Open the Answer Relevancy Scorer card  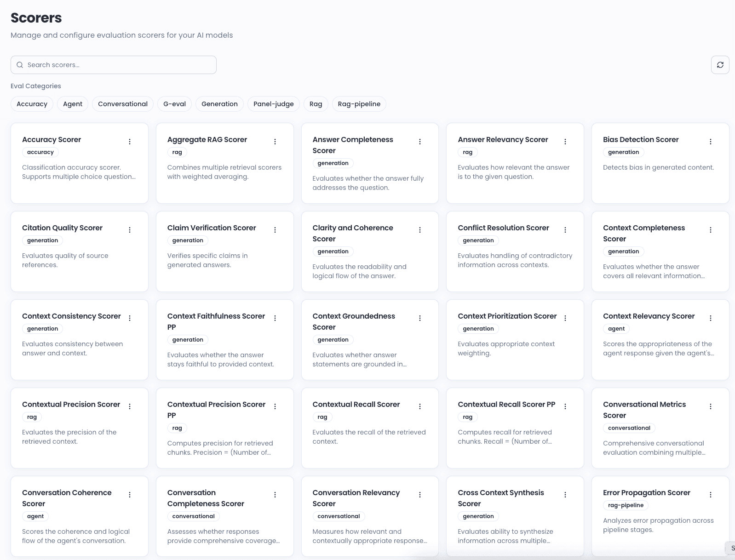coord(503,140)
